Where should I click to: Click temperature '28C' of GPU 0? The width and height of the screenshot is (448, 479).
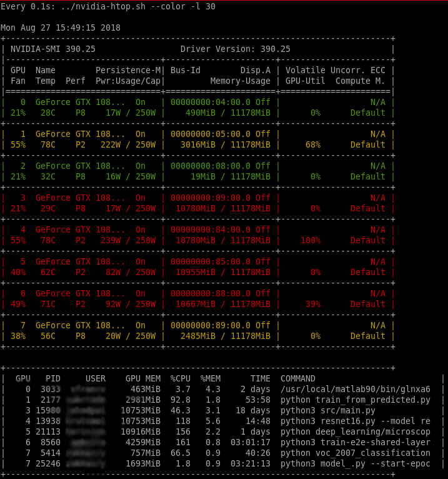(x=48, y=113)
